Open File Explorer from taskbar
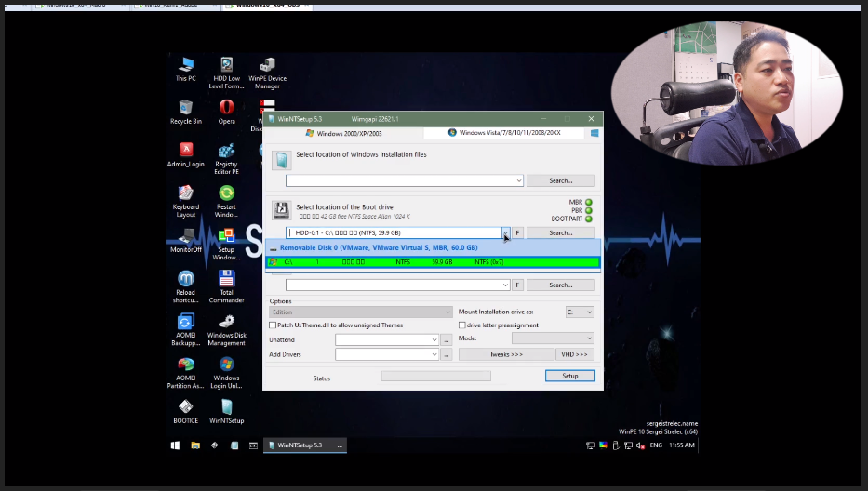 [195, 445]
